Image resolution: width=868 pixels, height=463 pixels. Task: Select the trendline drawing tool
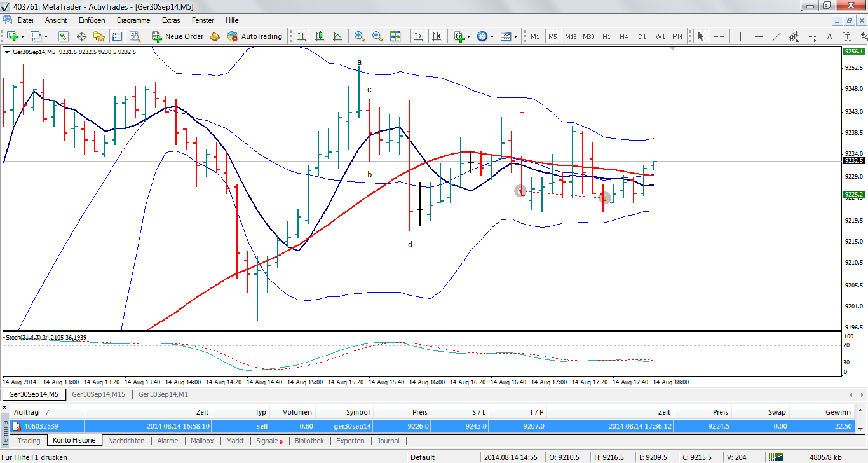click(x=776, y=36)
